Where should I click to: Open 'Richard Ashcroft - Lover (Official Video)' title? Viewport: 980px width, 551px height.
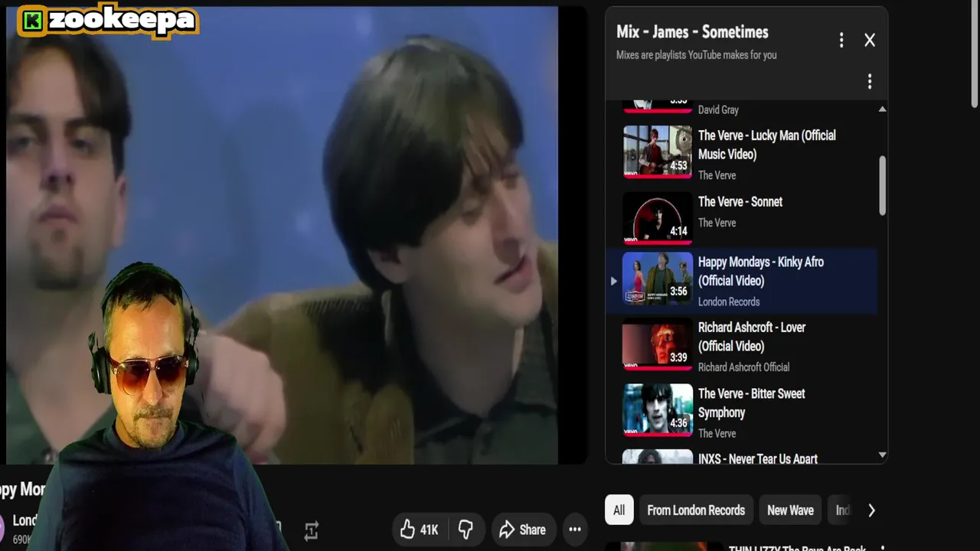pos(752,337)
